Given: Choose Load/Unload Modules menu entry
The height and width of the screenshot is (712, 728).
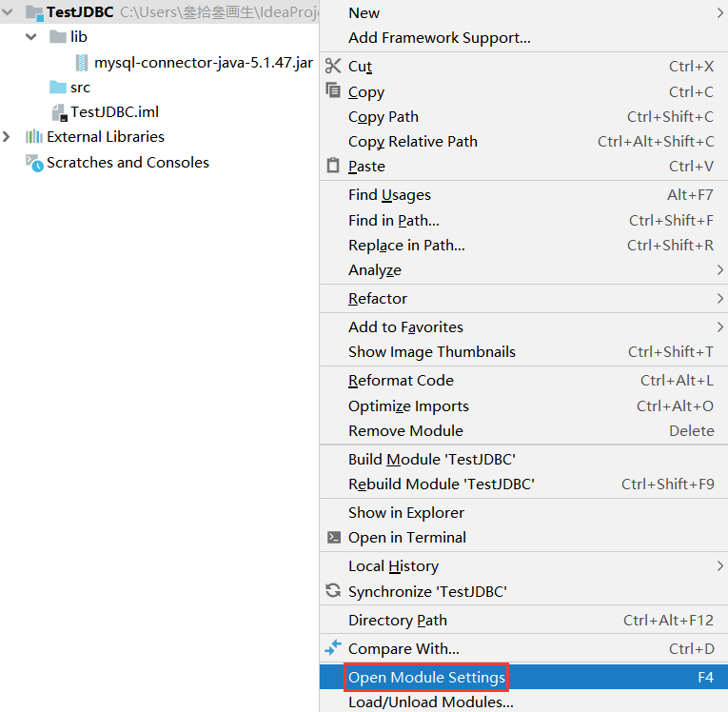Looking at the screenshot, I should pos(523,702).
